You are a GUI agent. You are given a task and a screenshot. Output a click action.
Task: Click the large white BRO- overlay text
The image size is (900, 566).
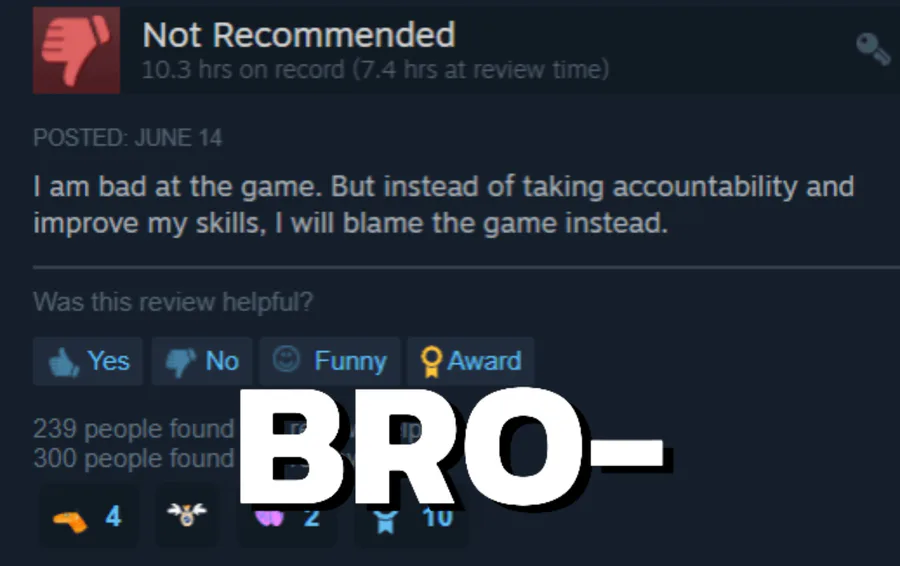click(452, 446)
